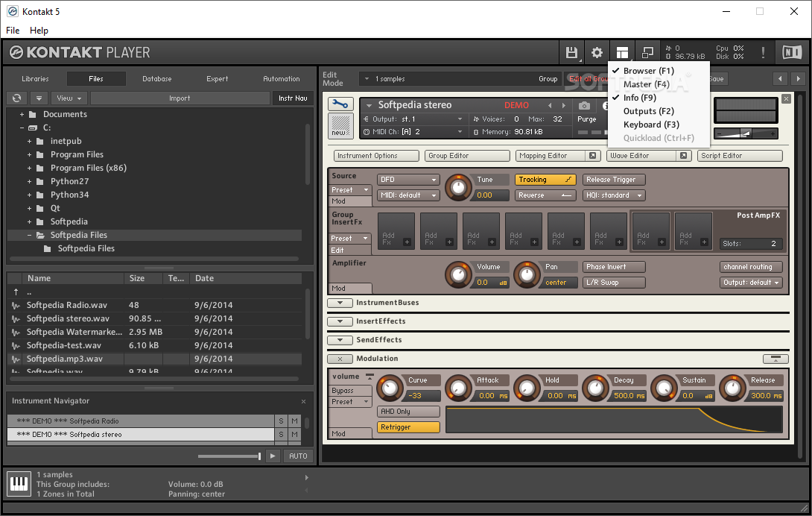
Task: Expand the InstrumentBuses section
Action: coord(340,303)
